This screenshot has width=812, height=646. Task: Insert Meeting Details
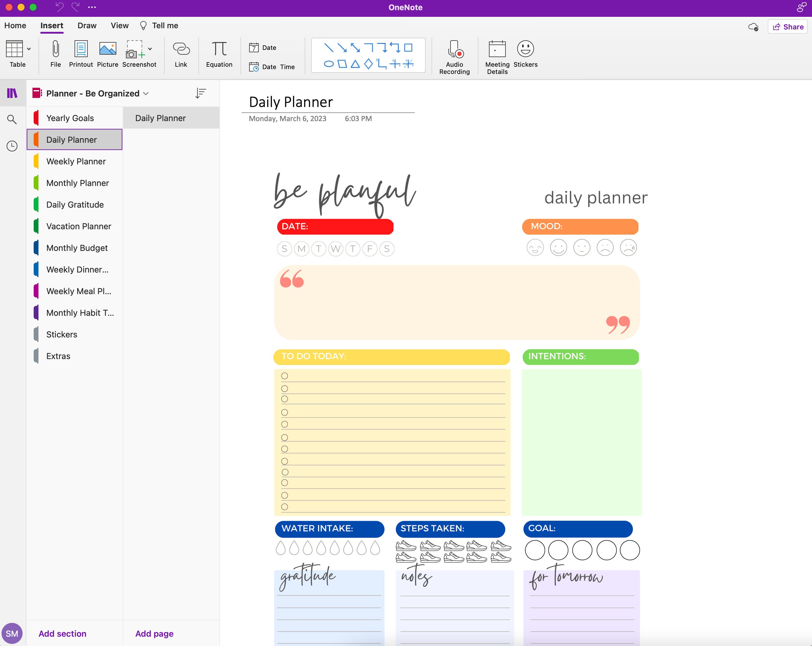click(x=497, y=56)
